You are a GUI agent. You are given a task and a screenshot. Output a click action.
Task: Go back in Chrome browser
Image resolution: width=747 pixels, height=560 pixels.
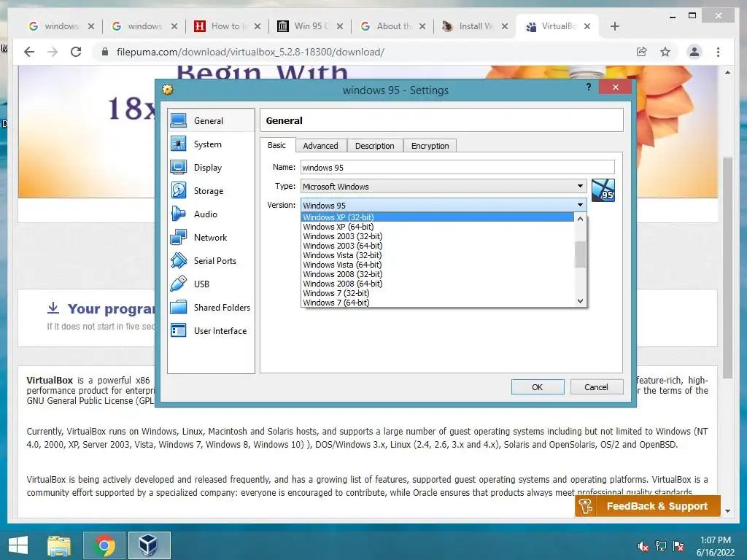pos(29,52)
